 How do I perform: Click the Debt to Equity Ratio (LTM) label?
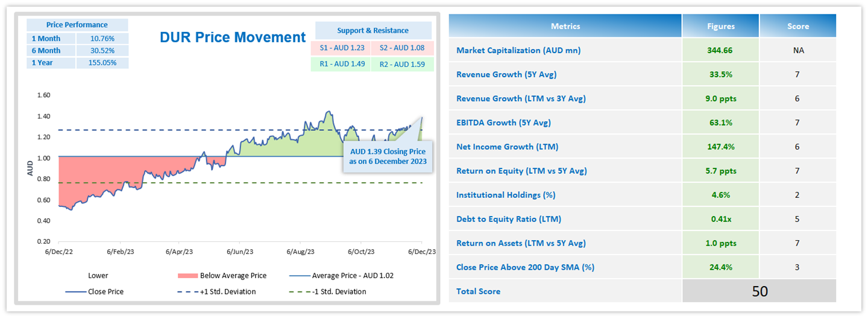pyautogui.click(x=509, y=219)
